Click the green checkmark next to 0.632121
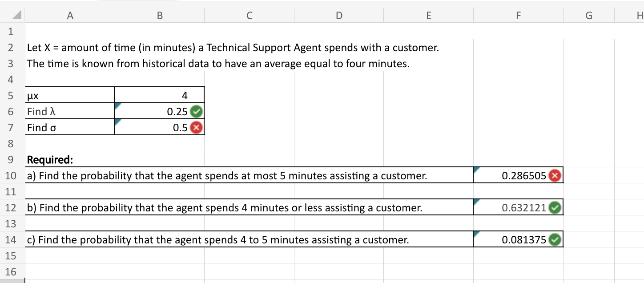 [555, 207]
